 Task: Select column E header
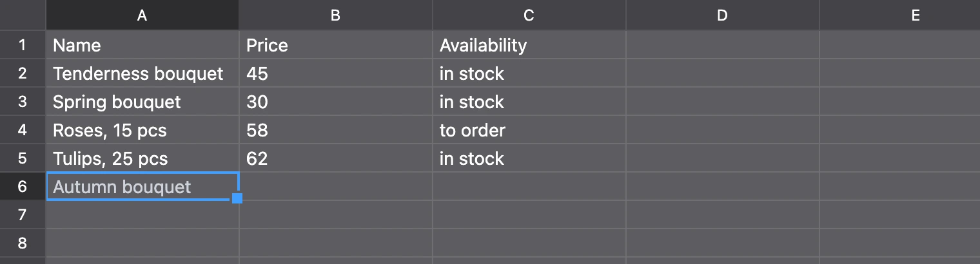(x=899, y=15)
